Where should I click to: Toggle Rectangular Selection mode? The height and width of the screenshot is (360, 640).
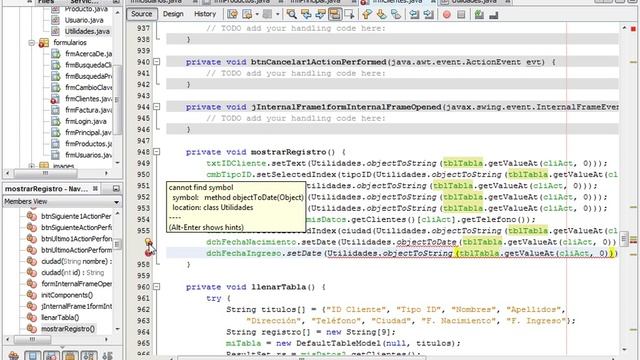(x=349, y=15)
